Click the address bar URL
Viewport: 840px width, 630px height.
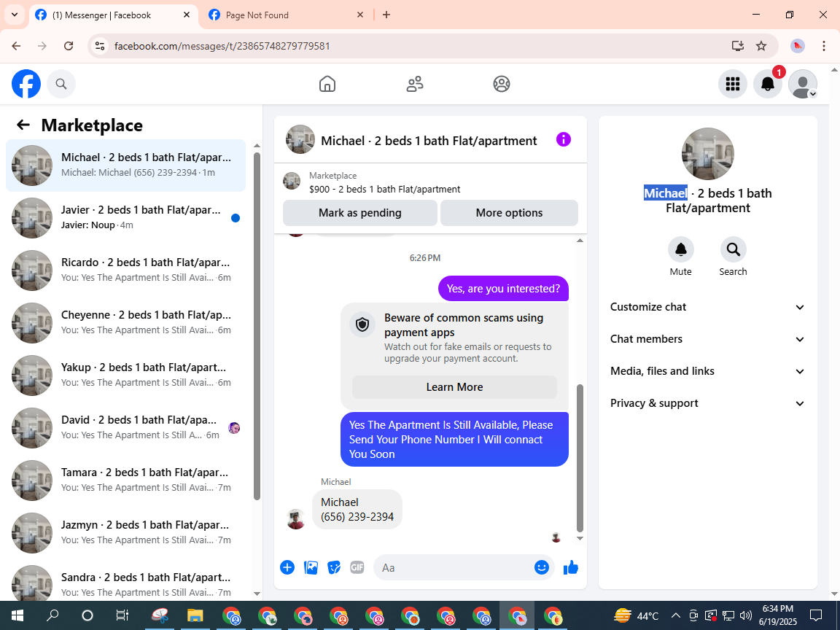(x=222, y=46)
